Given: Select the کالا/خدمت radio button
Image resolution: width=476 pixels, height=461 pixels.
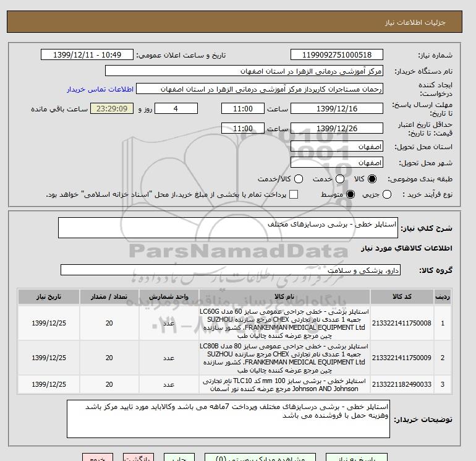Looking at the screenshot, I should tap(299, 179).
